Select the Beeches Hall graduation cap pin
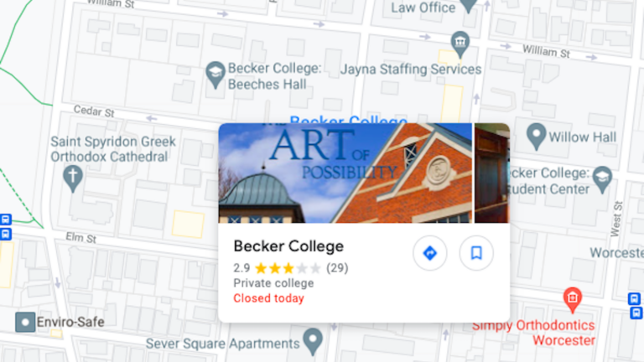The width and height of the screenshot is (644, 362). (x=216, y=75)
